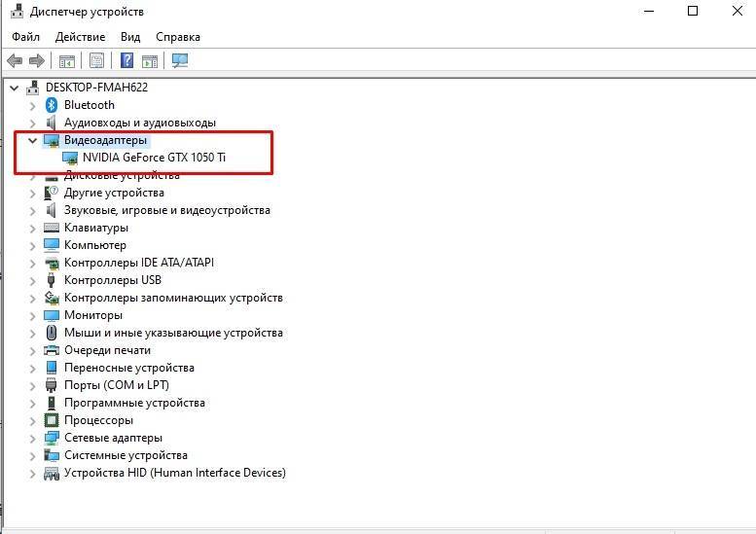The width and height of the screenshot is (756, 534).
Task: Open the Справка menu
Action: click(x=178, y=37)
